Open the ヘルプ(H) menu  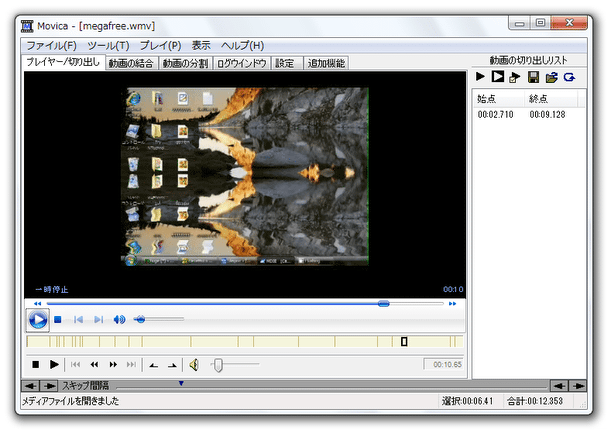(x=242, y=46)
